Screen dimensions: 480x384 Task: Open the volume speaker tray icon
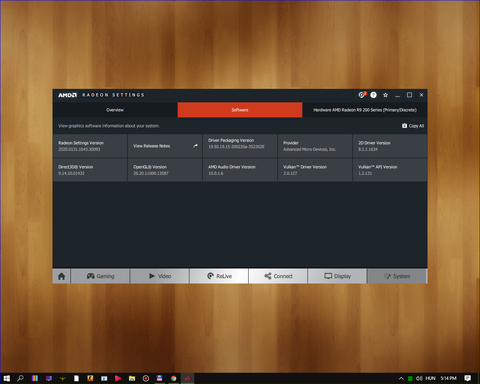[419, 378]
